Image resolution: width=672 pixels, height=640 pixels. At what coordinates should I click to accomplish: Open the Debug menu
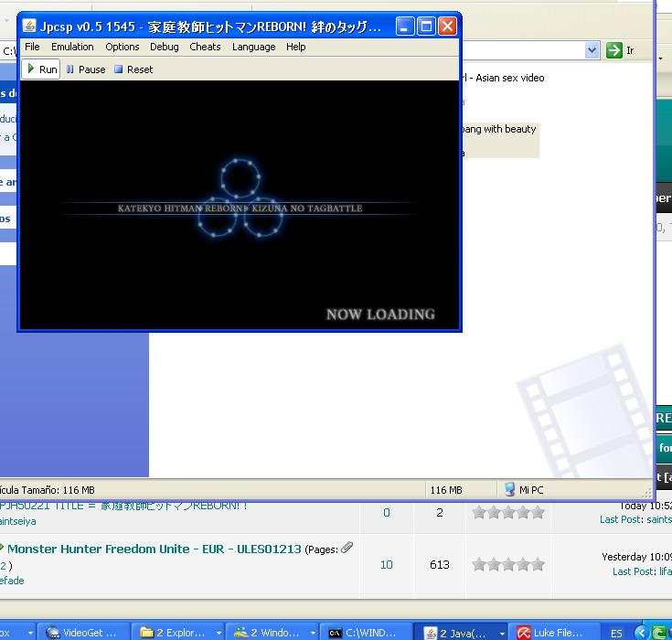(x=165, y=47)
